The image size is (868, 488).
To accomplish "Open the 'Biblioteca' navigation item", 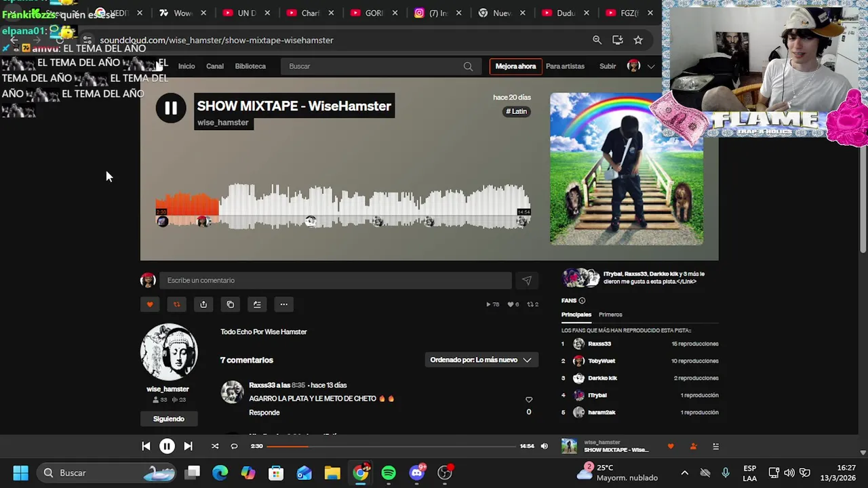I will tap(250, 66).
